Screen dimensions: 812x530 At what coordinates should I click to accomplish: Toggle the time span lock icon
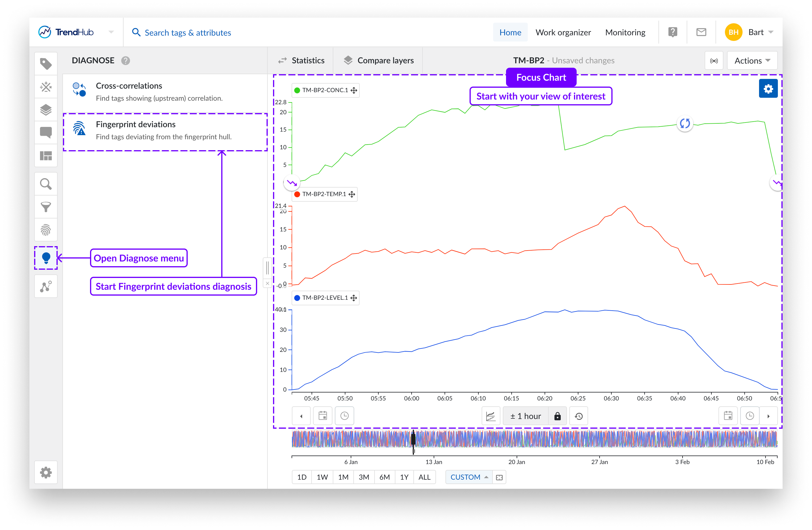(557, 416)
